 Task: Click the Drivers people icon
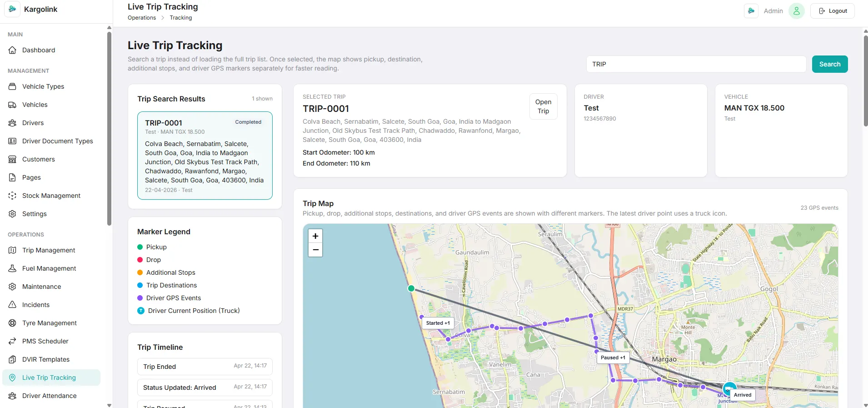point(12,123)
